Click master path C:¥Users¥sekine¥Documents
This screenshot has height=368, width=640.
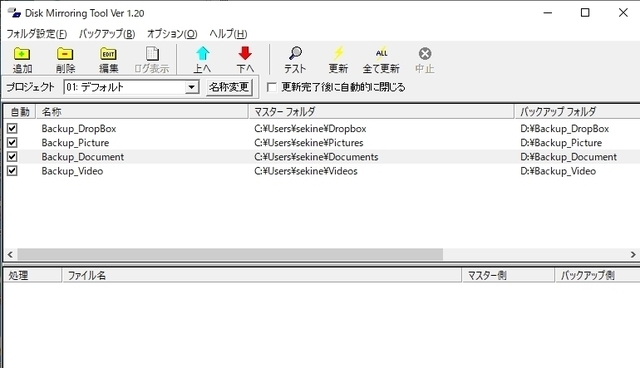[316, 157]
